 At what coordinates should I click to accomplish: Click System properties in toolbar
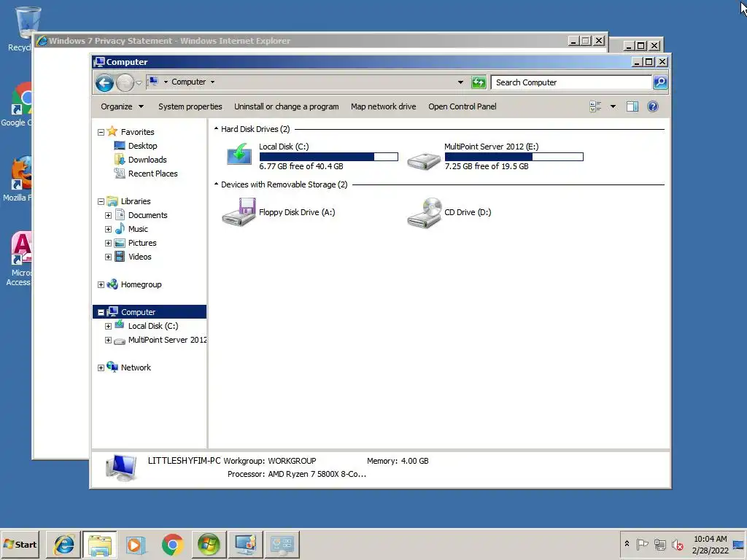click(190, 106)
